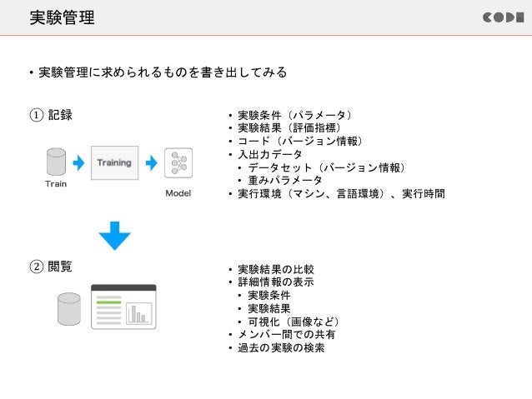Click the Train database cylinder icon

[x=56, y=162]
